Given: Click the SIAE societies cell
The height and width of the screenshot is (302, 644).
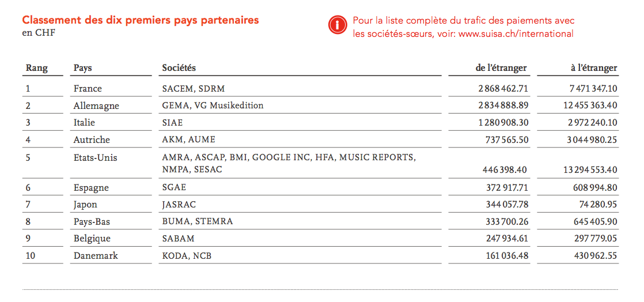Looking at the screenshot, I should 172,122.
